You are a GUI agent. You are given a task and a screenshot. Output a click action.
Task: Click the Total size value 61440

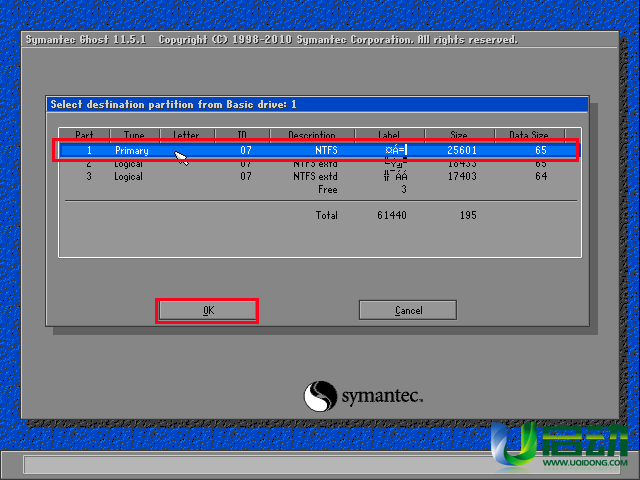392,215
